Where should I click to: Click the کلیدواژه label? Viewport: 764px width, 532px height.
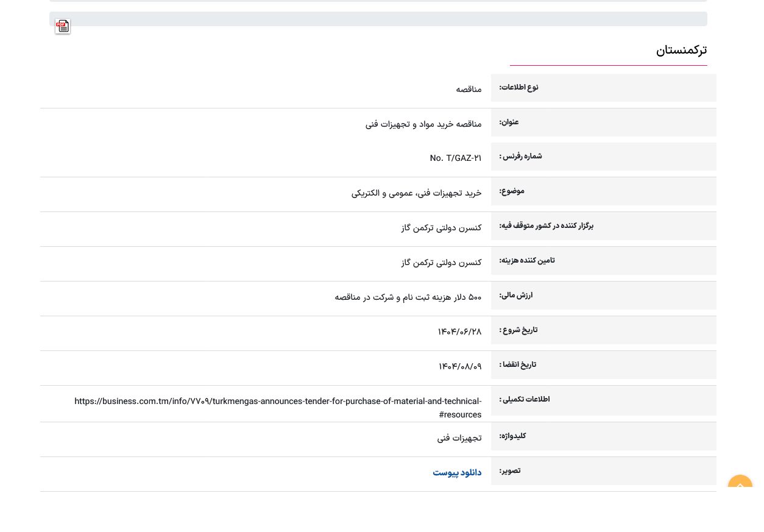pos(512,436)
